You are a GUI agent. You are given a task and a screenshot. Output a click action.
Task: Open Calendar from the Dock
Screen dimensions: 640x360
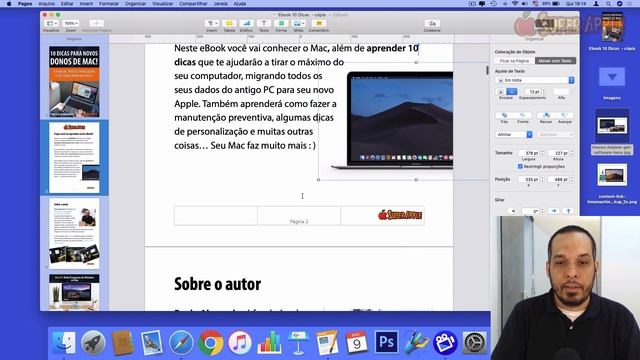coord(357,342)
